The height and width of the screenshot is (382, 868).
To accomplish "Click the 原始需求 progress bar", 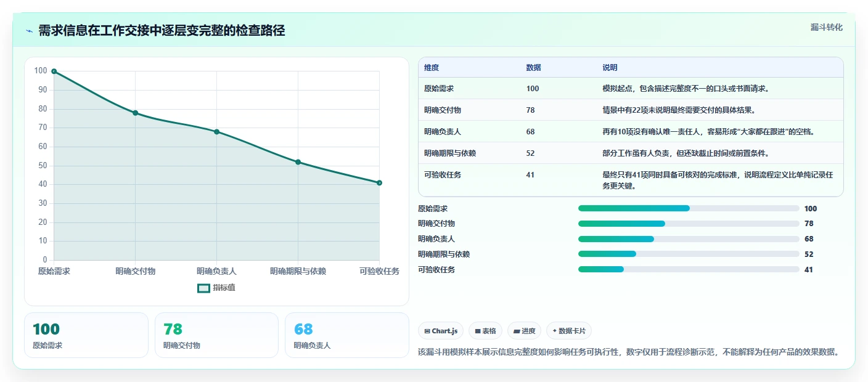I will point(689,208).
